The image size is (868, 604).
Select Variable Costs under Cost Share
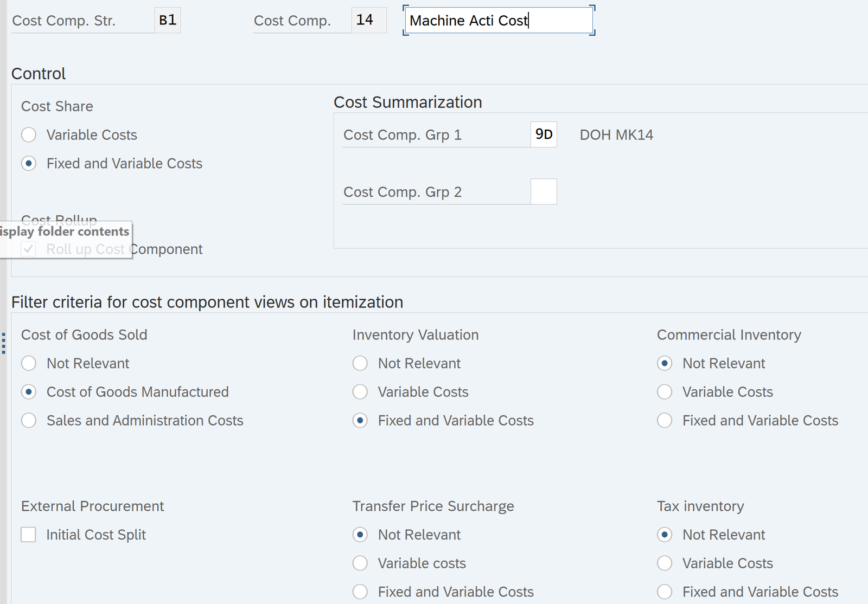point(29,135)
